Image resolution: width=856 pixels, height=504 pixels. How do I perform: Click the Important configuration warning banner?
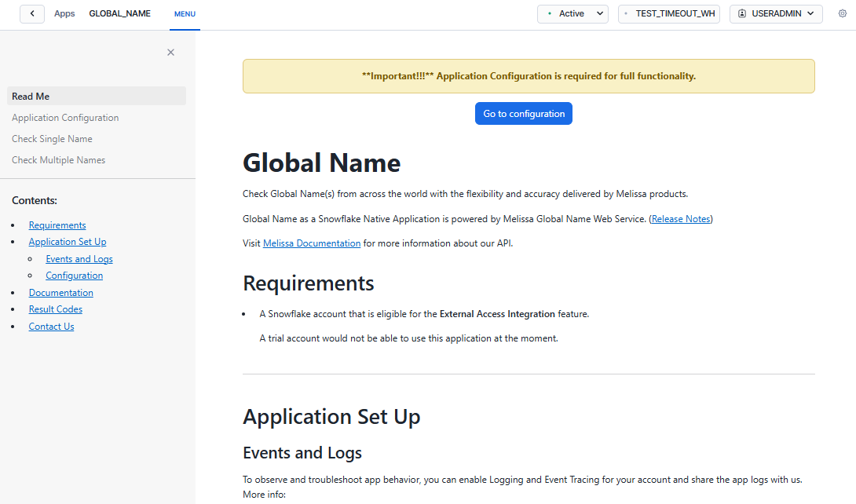529,76
